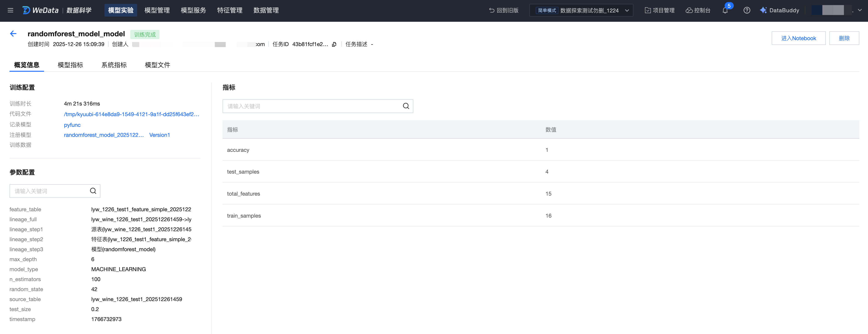
Task: Open the hamburger navigation menu
Action: (10, 10)
